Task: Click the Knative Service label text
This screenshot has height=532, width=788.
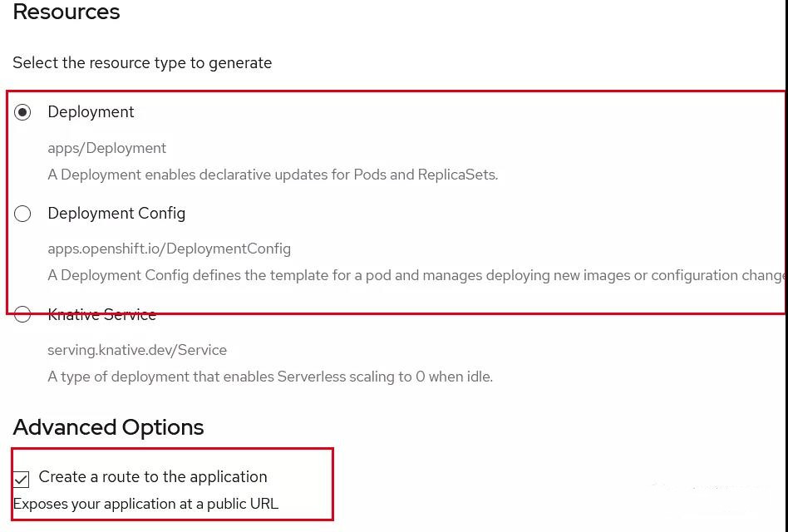Action: pyautogui.click(x=102, y=315)
